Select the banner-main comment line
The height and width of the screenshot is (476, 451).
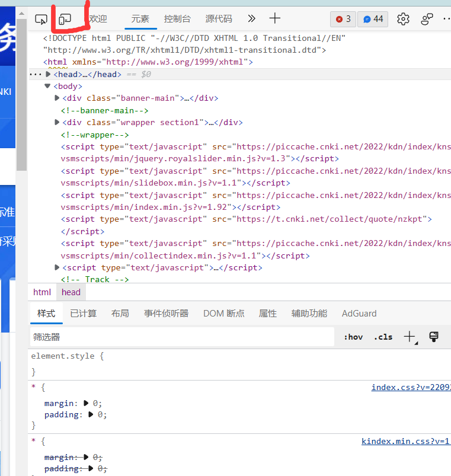[x=104, y=110]
